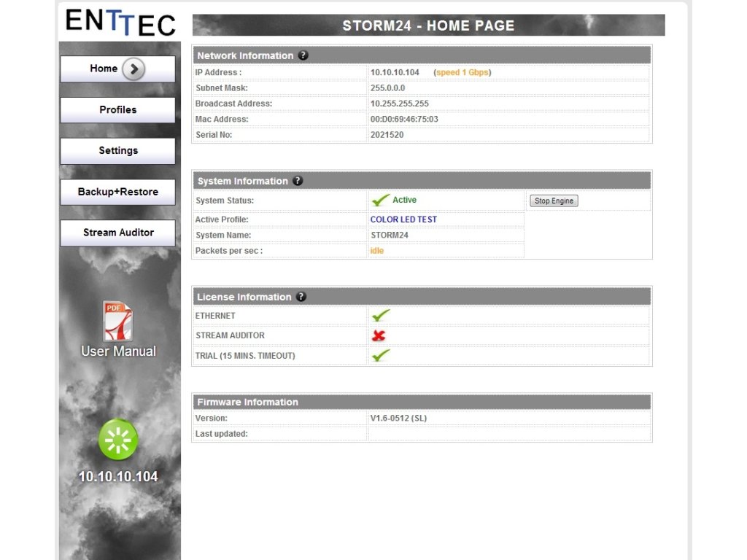Click the Last updated label
The image size is (747, 560).
pos(221,434)
